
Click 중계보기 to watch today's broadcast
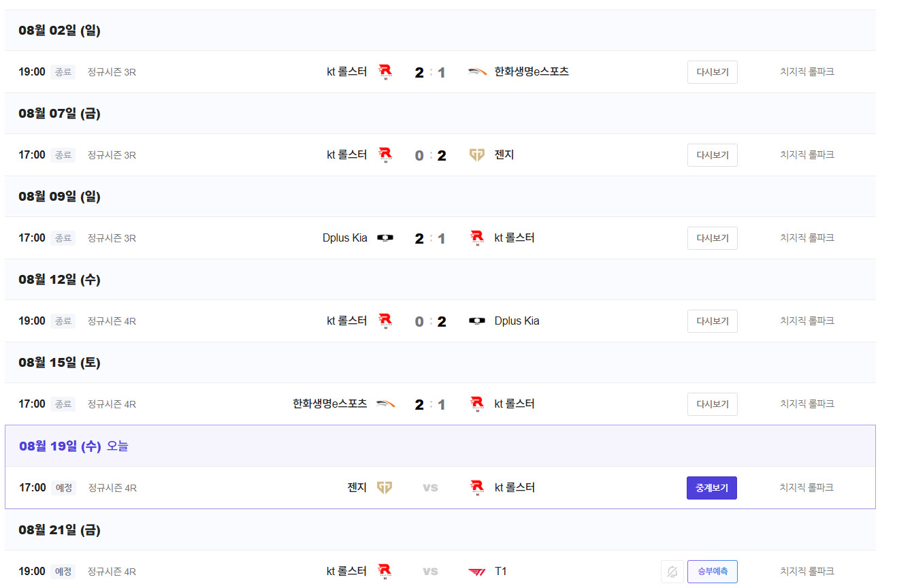point(712,488)
